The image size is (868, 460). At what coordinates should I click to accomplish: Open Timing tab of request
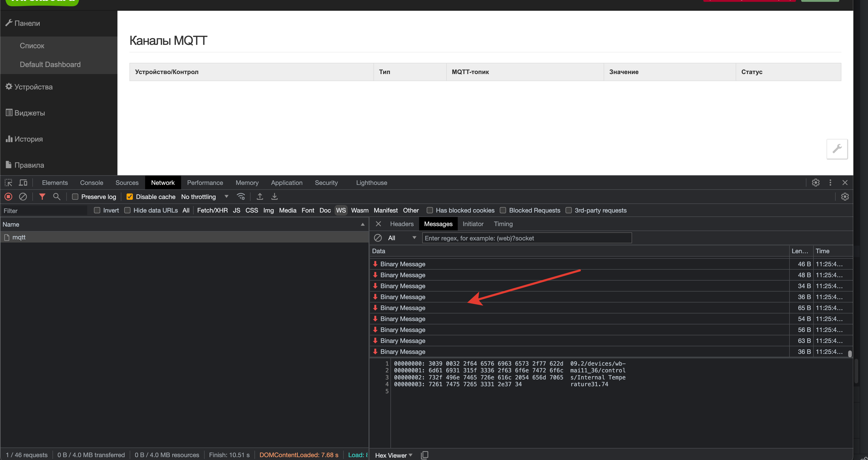tap(503, 224)
